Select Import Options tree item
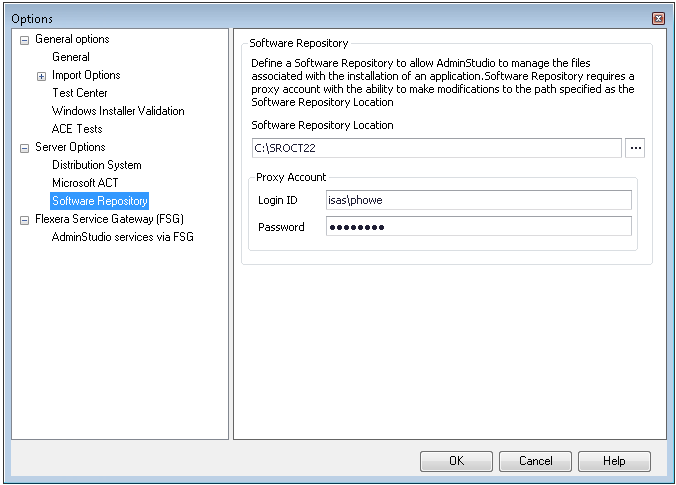Image resolution: width=676 pixels, height=485 pixels. pos(86,75)
